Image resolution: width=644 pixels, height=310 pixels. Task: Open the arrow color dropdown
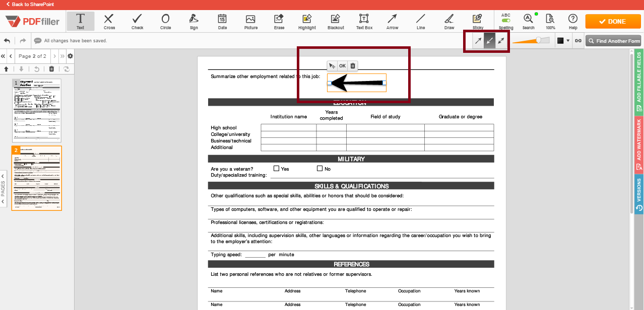[568, 41]
